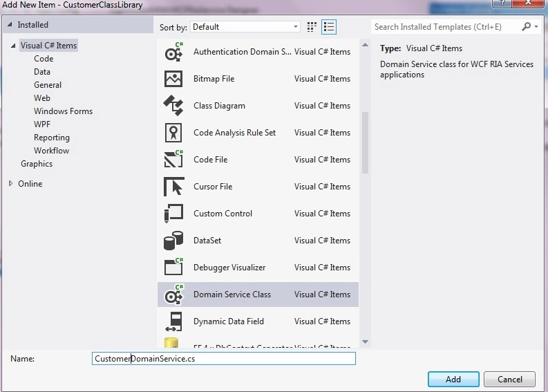This screenshot has width=548, height=392.
Task: Open the Workflow category
Action: click(x=51, y=150)
